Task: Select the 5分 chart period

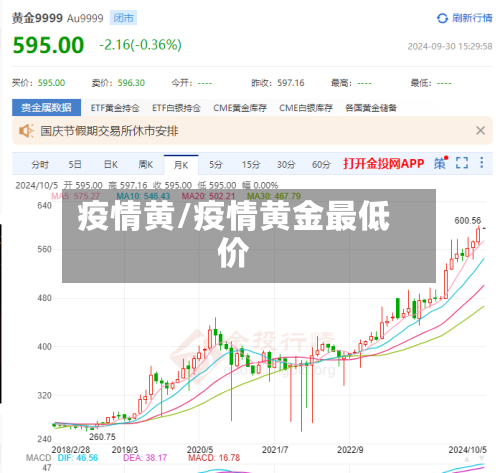Action: pos(216,165)
